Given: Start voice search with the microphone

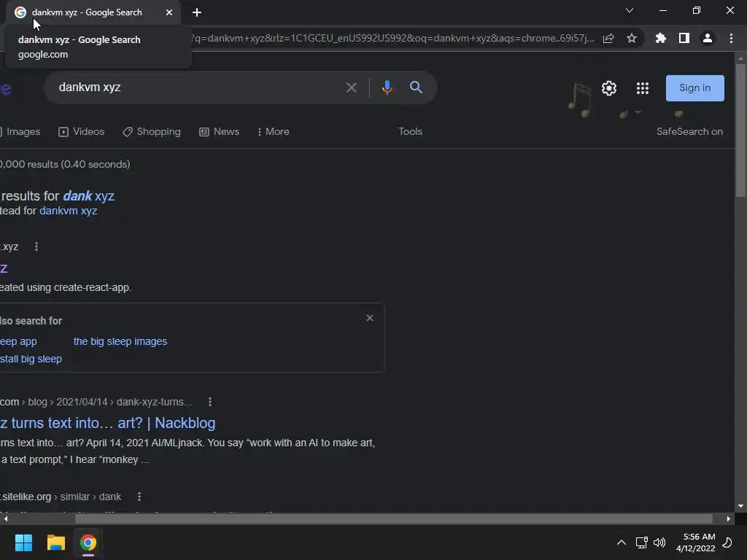Looking at the screenshot, I should pos(387,87).
